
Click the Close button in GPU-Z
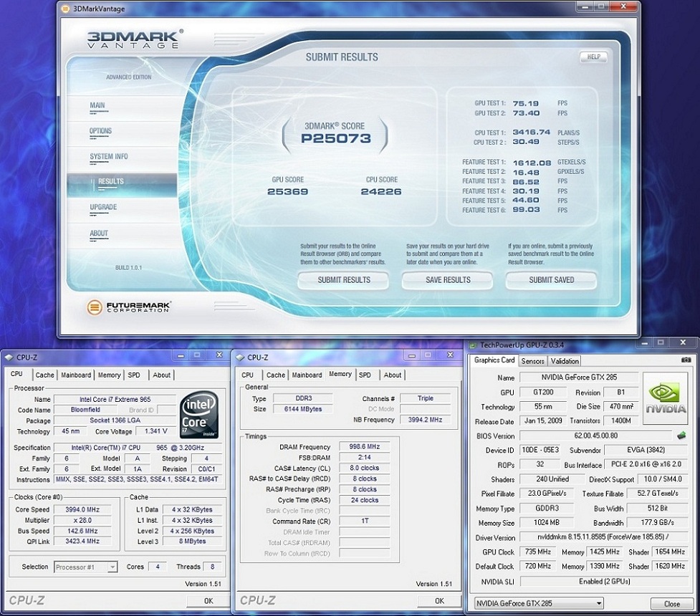(x=672, y=604)
